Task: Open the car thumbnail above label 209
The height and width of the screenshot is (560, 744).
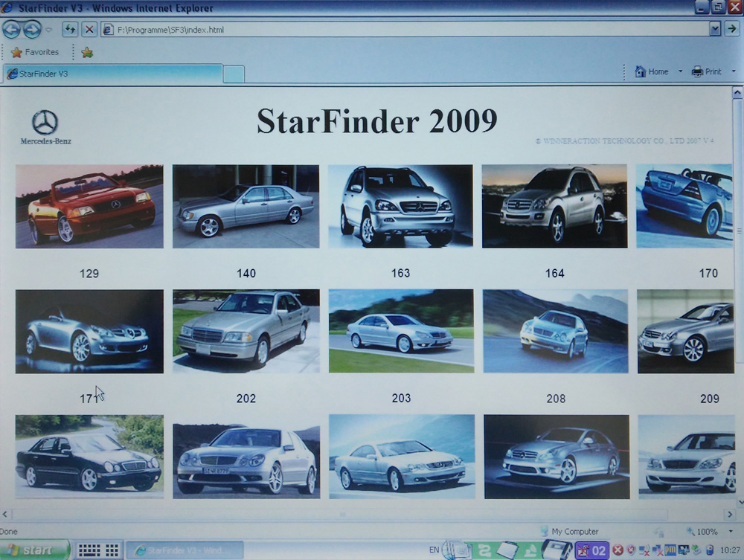Action: (686, 332)
